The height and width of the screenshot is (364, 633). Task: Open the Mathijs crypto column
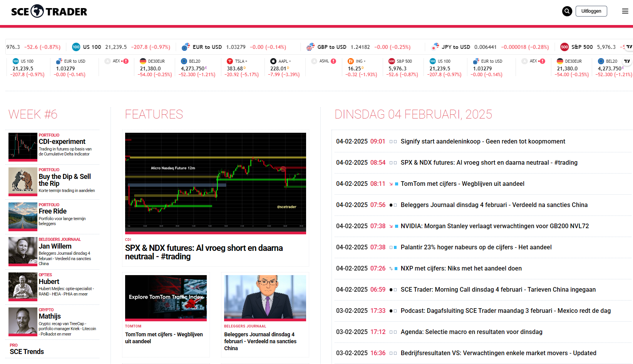50,316
